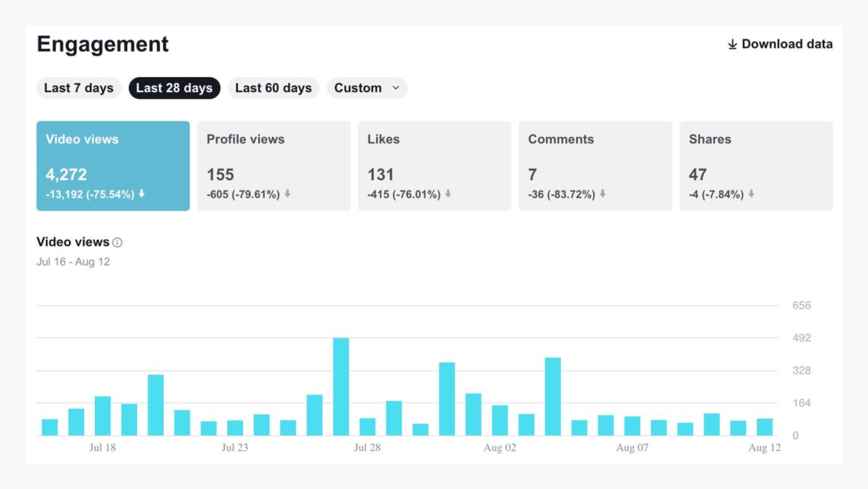Viewport: 868px width, 489px height.
Task: Select the Likes metric card
Action: [x=435, y=165]
